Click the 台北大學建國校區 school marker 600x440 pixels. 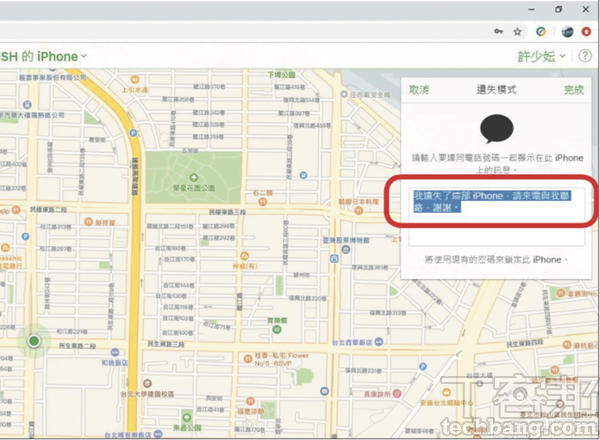pos(147,383)
